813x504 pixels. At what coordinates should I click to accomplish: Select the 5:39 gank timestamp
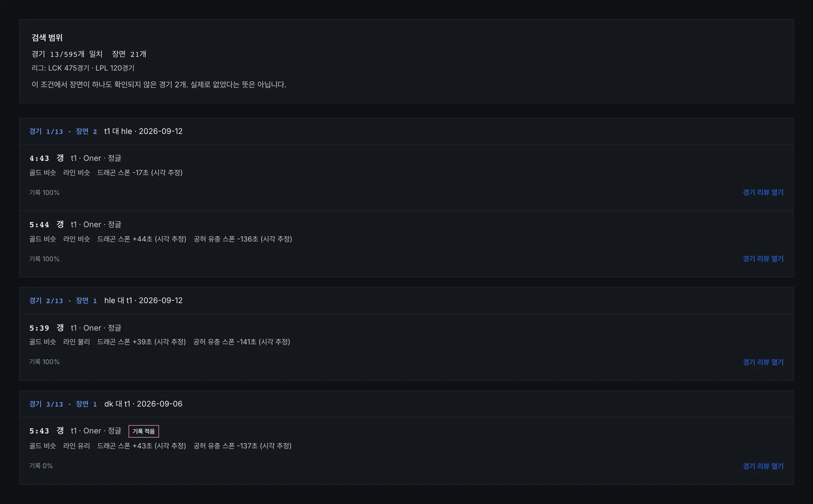pos(39,328)
